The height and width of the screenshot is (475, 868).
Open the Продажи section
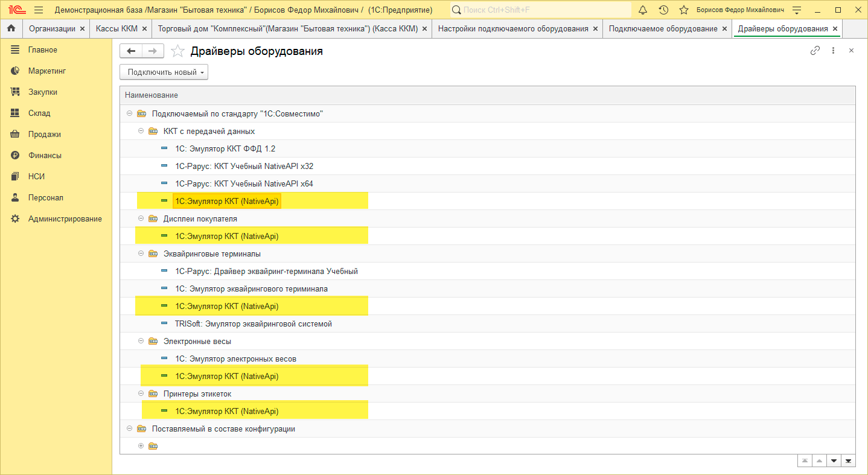click(x=44, y=134)
